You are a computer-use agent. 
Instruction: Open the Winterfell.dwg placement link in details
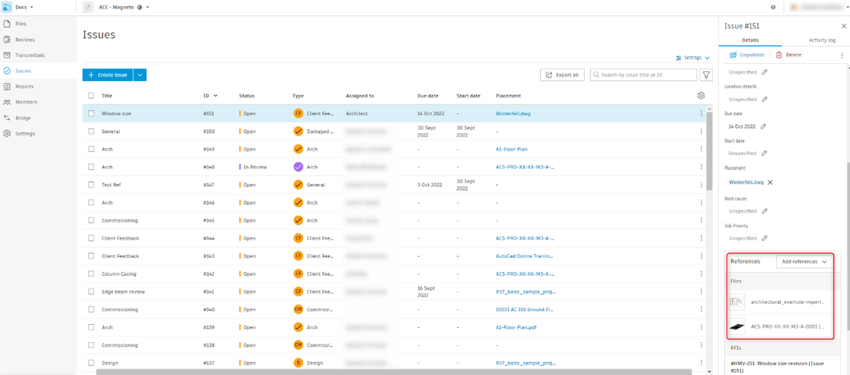(746, 182)
